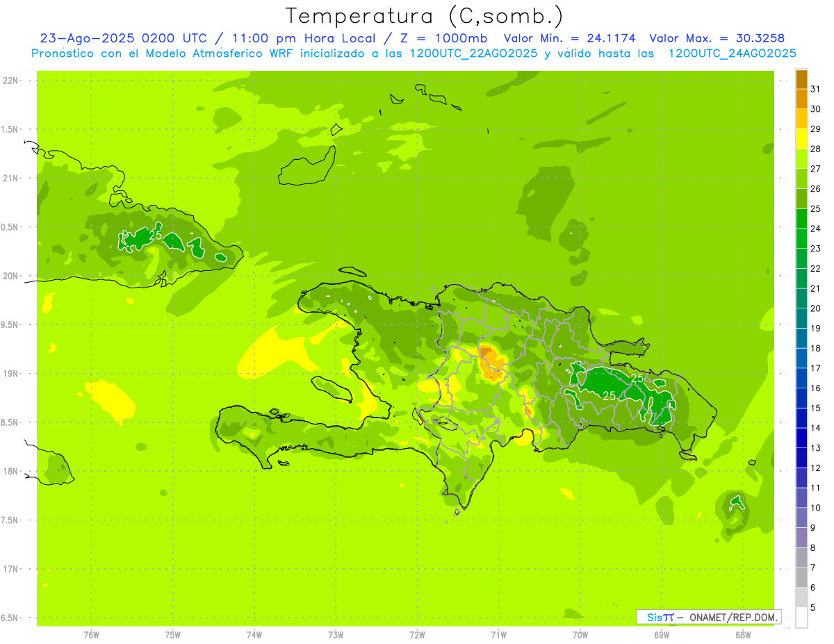
Task: Select the 'Z = 1000mb' pressure level text
Action: click(443, 38)
